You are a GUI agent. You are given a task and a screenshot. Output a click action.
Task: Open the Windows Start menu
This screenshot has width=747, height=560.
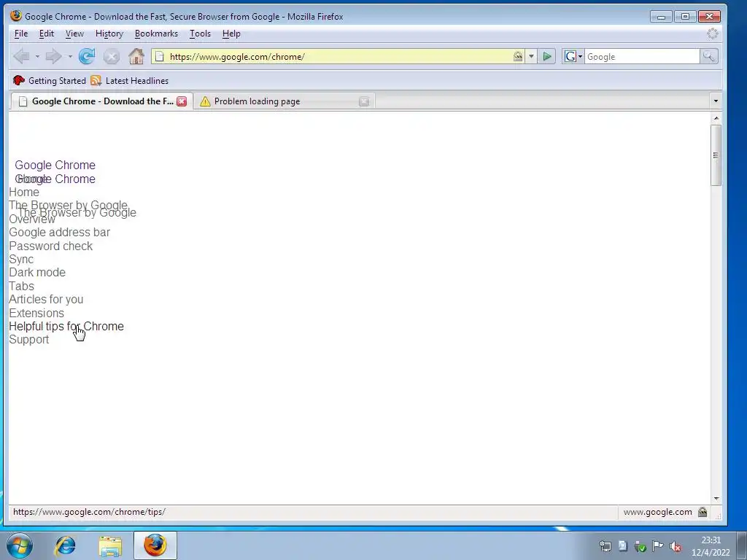click(x=20, y=545)
